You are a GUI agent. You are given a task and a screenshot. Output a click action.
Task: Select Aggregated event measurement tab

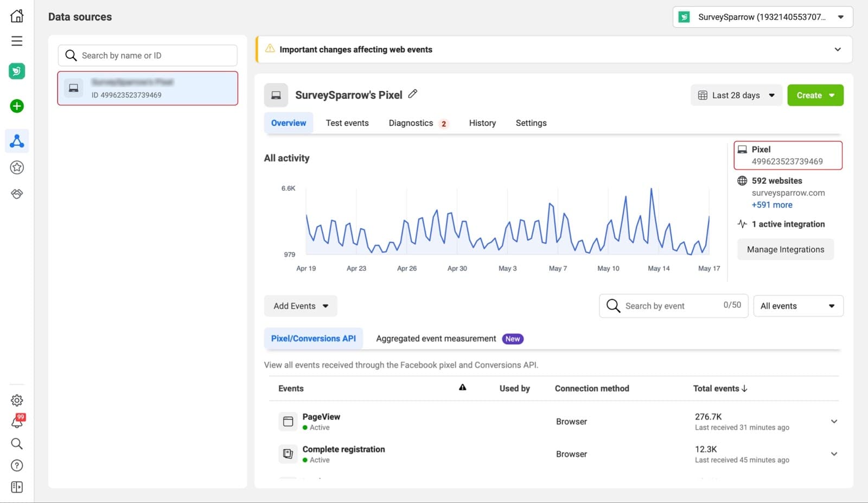436,339
